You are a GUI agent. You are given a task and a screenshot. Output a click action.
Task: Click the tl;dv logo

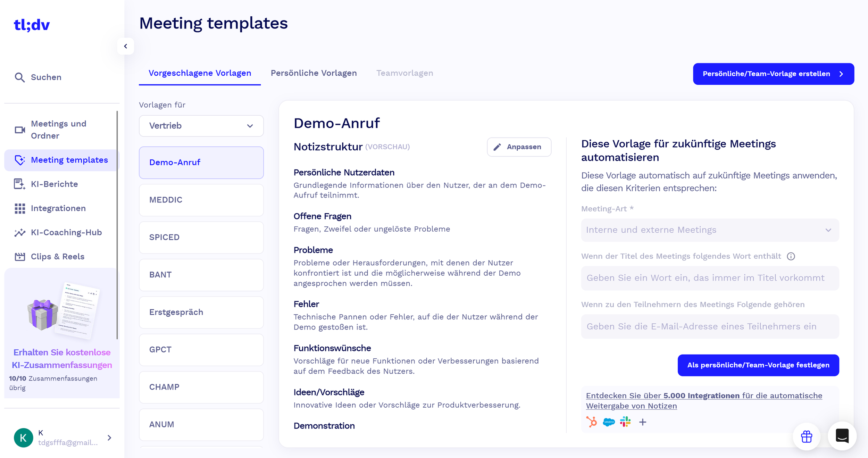[x=32, y=25]
